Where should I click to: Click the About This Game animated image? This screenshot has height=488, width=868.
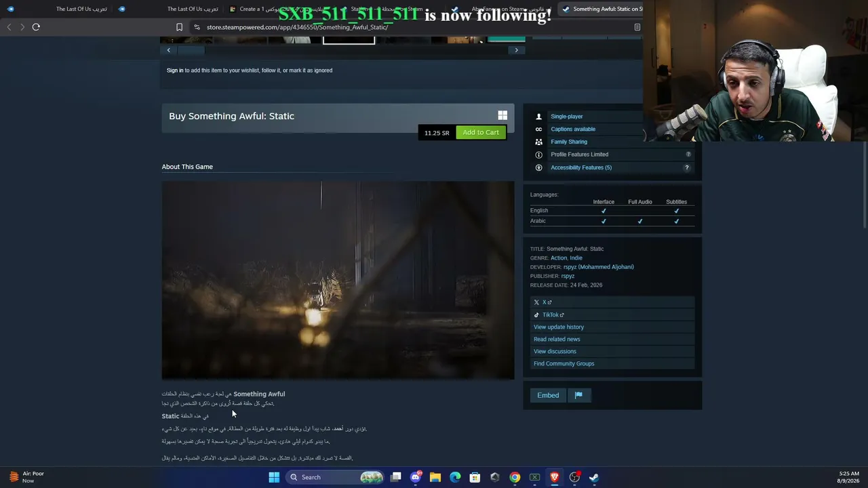338,280
